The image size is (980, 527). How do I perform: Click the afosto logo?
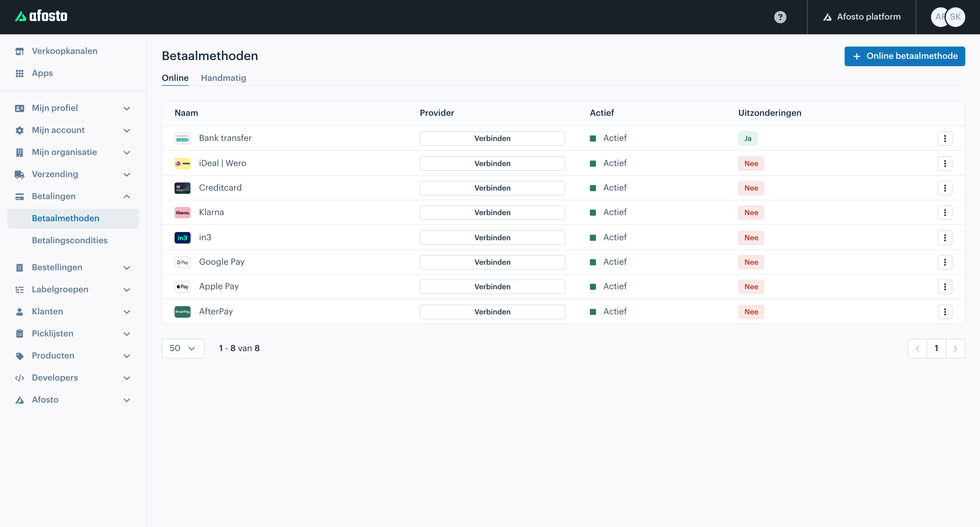41,16
